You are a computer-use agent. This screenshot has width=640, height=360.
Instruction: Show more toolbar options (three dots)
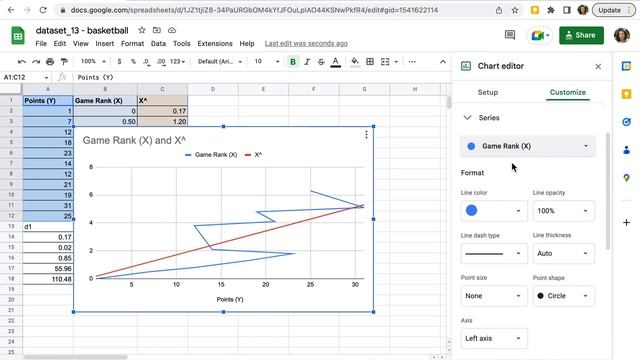point(412,62)
